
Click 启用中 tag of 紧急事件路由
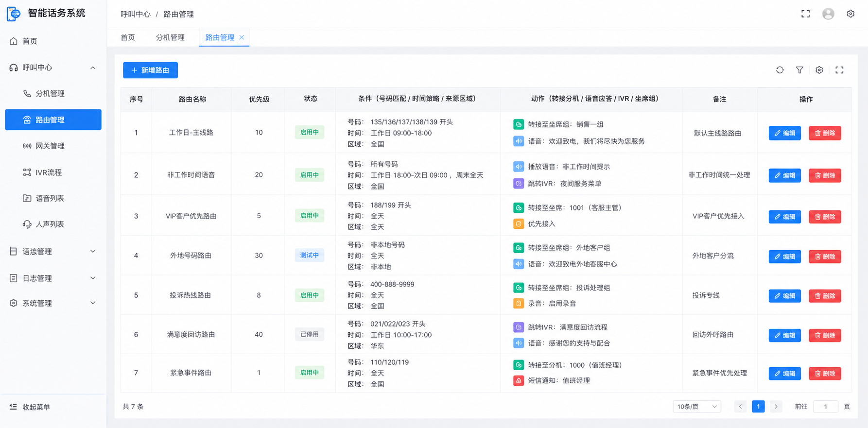point(310,373)
